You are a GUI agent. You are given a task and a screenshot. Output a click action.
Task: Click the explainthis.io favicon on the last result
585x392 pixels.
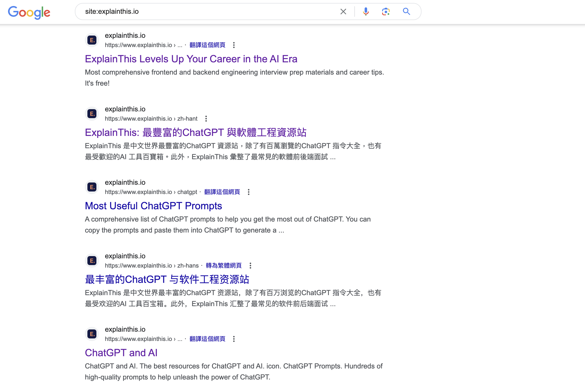(92, 333)
